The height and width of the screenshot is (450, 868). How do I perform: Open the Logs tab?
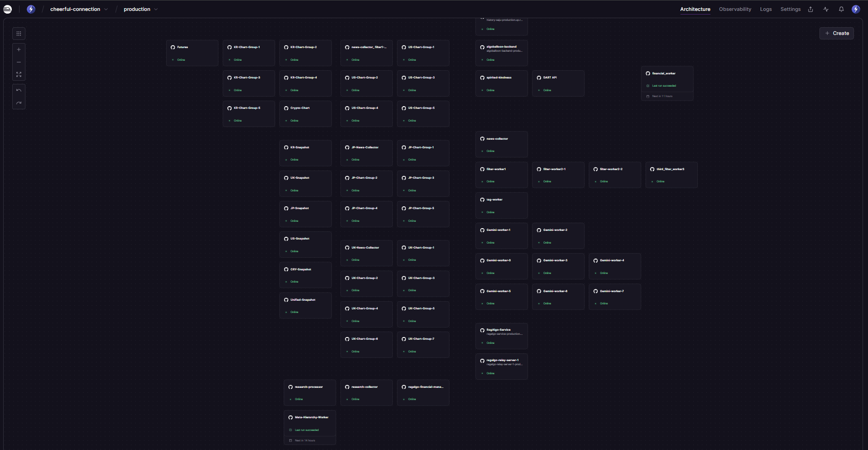tap(766, 9)
